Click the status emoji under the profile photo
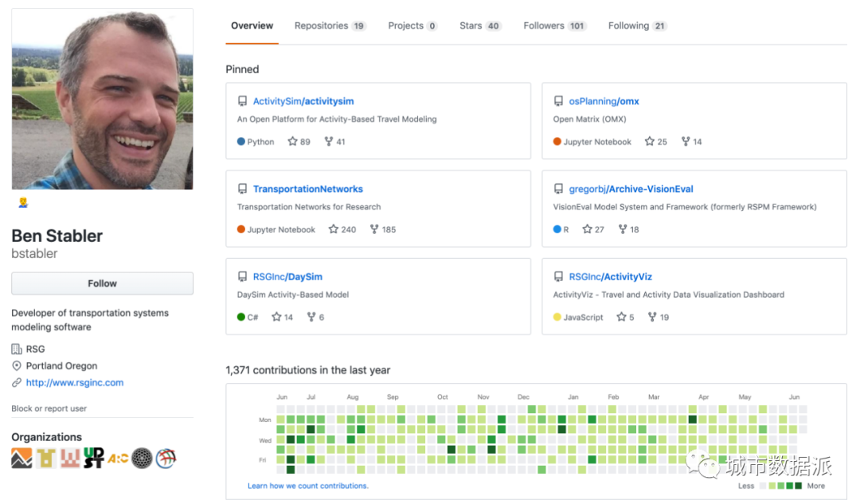Viewport: 860px width, 504px height. (23, 203)
